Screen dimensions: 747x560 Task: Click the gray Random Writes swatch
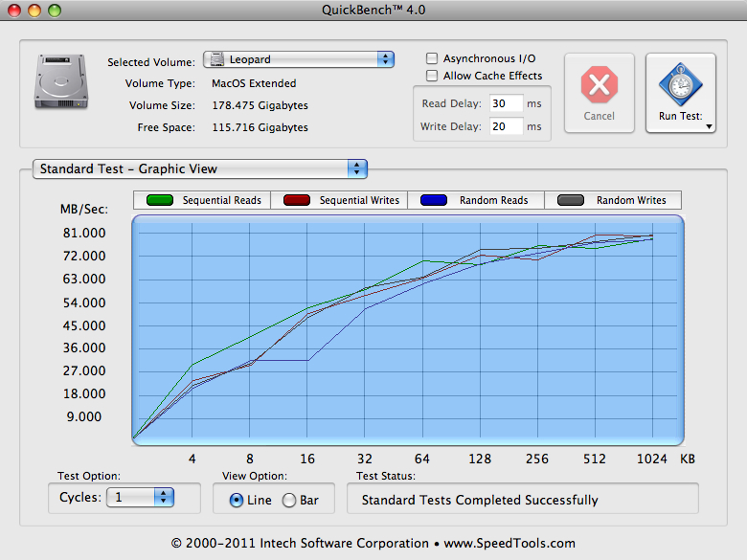pos(571,200)
